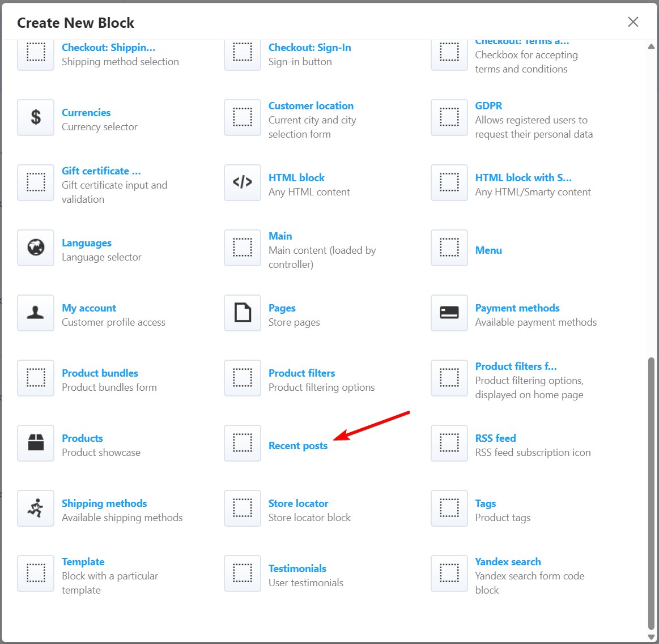Image resolution: width=659 pixels, height=644 pixels.
Task: Choose the RSS feed block link
Action: pos(495,438)
